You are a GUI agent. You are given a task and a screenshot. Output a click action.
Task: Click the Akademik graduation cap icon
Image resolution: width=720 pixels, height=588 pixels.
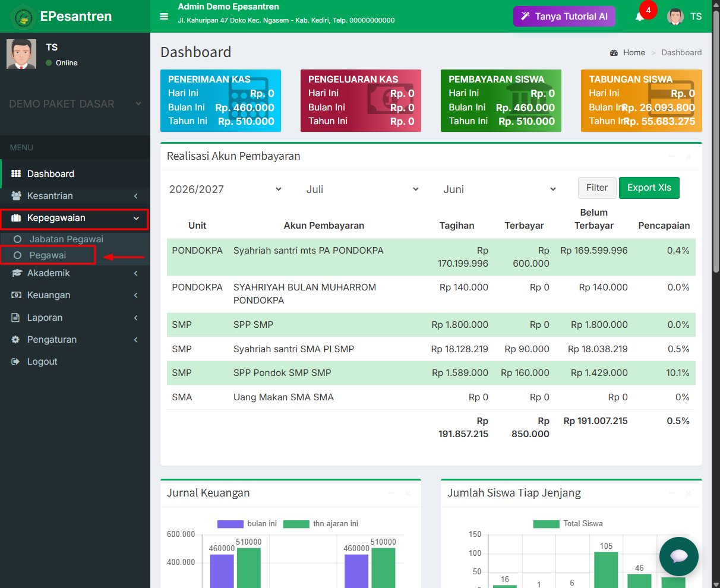click(17, 273)
